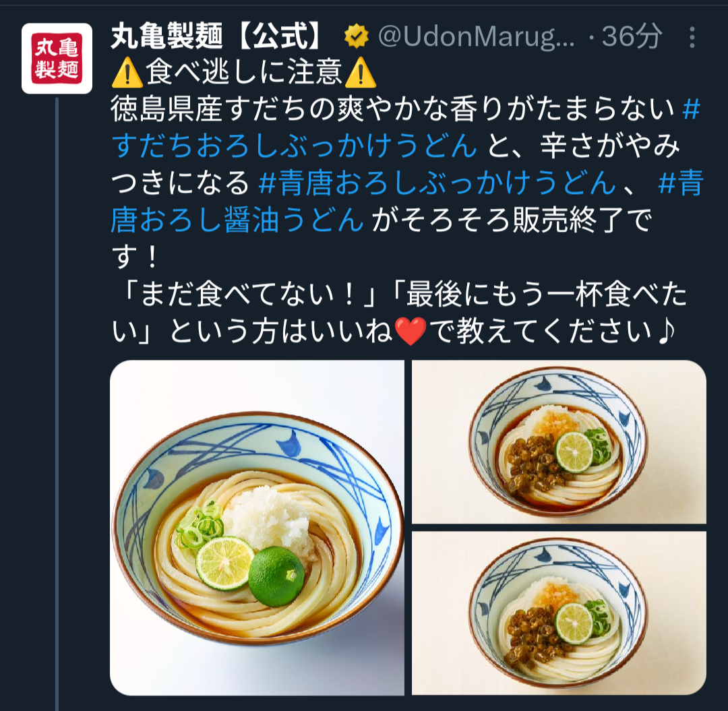Click the 食べ逃しに注意 headline text
Screen dimensions: 728x711
[x=244, y=72]
